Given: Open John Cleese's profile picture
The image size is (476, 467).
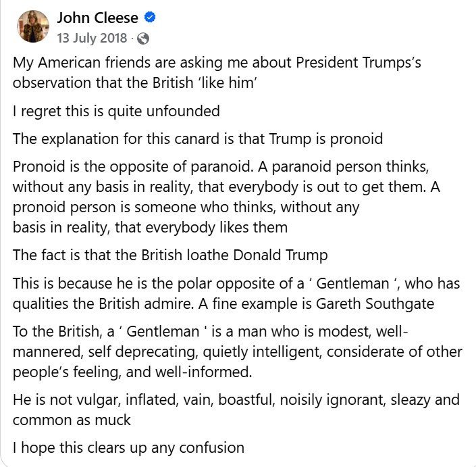Looking at the screenshot, I should coord(33,26).
